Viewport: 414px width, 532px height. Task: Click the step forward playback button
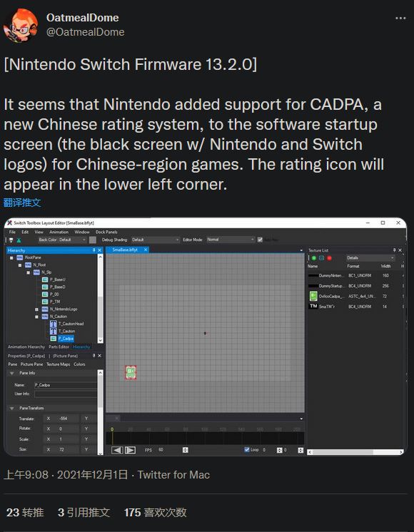130,450
